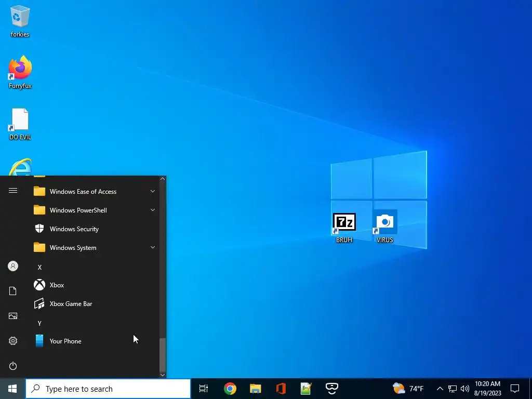Open Pictures from Start sidebar

click(x=13, y=316)
